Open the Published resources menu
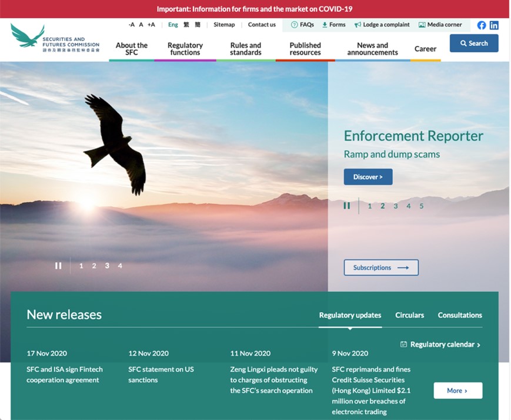This screenshot has width=511, height=420. [x=305, y=49]
